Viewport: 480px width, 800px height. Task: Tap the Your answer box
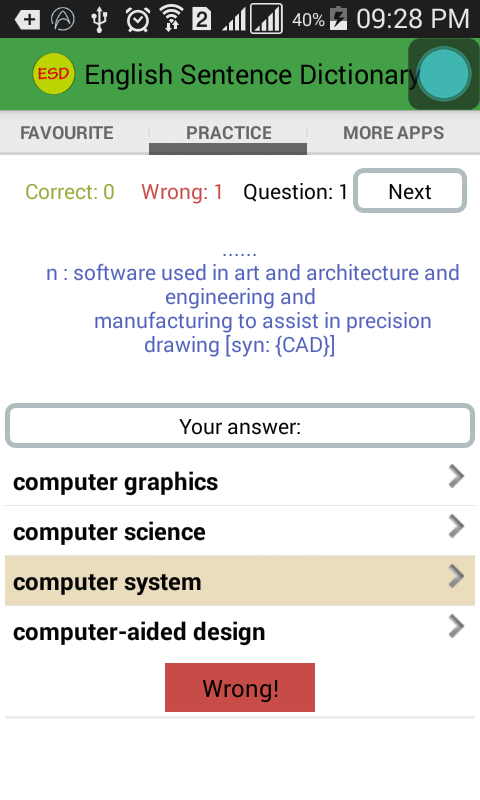[240, 426]
